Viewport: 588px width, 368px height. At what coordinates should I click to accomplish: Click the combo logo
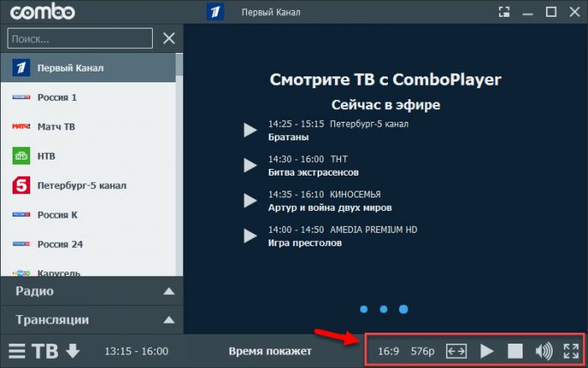(42, 12)
